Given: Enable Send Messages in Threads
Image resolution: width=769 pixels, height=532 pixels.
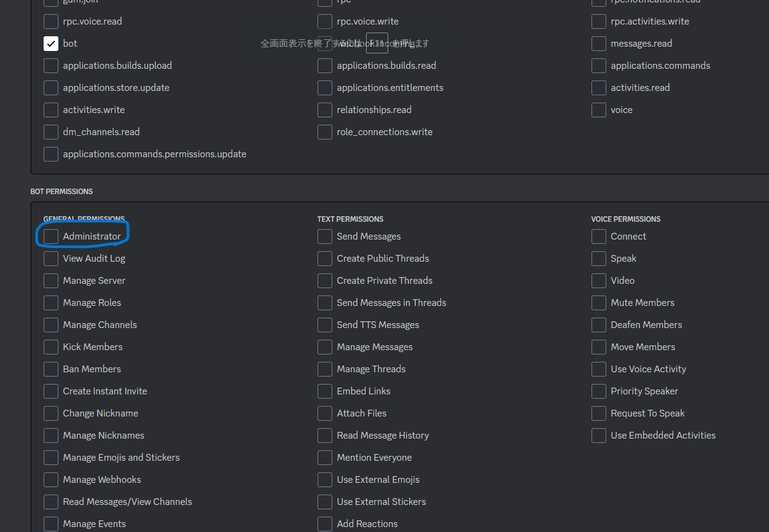Looking at the screenshot, I should tap(325, 303).
